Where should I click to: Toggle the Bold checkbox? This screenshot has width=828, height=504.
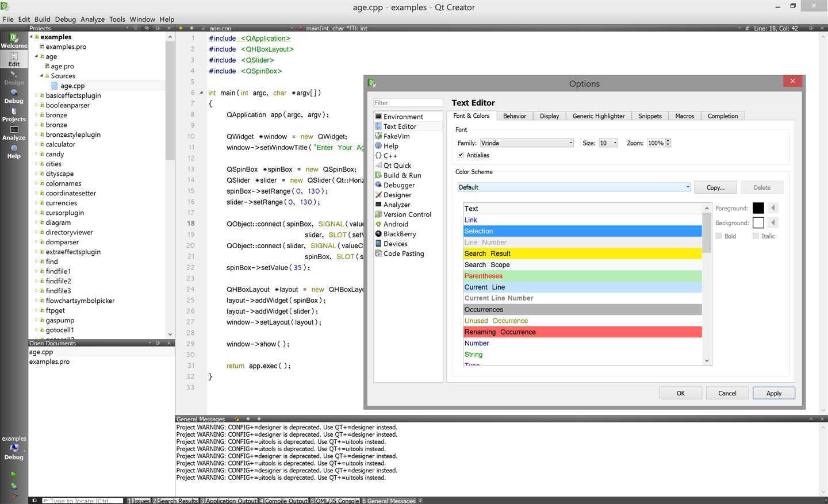[x=719, y=236]
